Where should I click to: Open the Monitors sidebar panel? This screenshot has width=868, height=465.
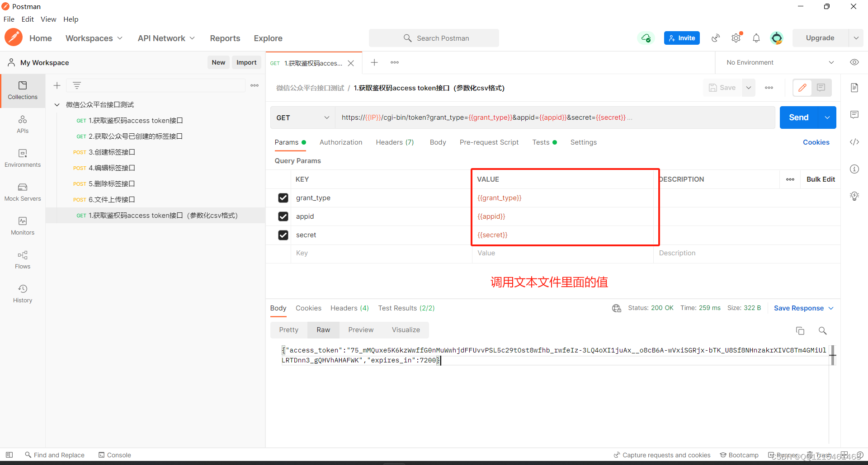(23, 226)
